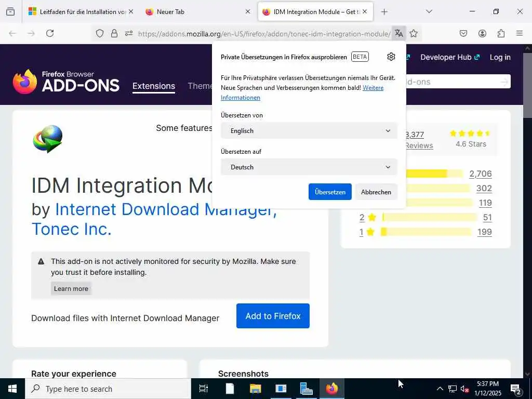
Task: Open the Extensions section
Action: point(154,86)
